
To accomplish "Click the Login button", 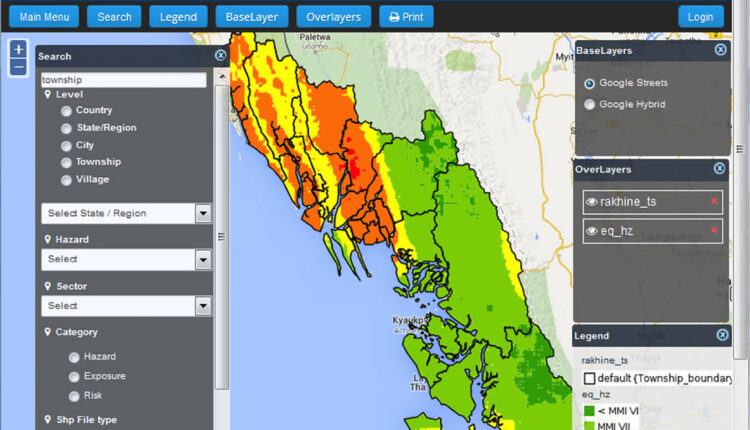I will (x=700, y=17).
